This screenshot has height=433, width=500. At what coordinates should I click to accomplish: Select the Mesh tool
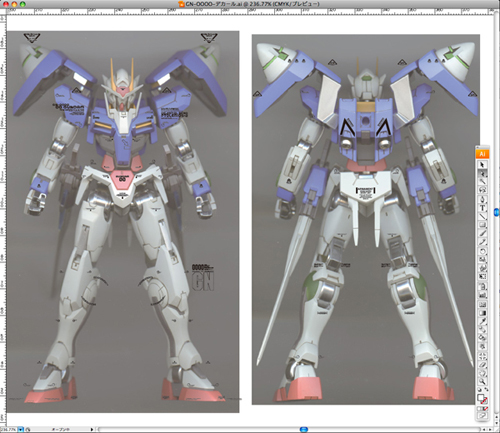tap(482, 305)
